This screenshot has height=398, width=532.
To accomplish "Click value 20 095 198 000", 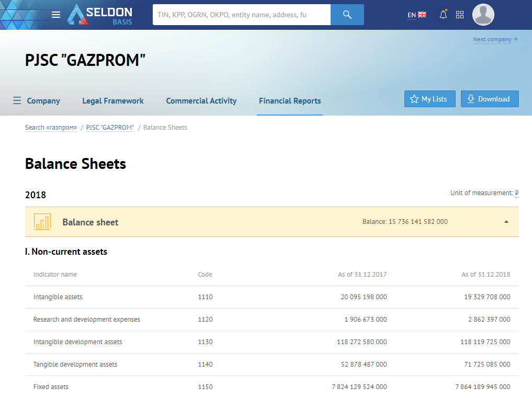I will 364,297.
